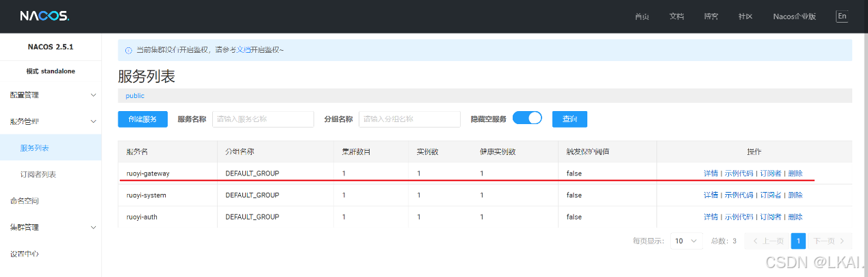Open the 文档 link in the alert banner
This screenshot has width=868, height=277.
[x=244, y=50]
